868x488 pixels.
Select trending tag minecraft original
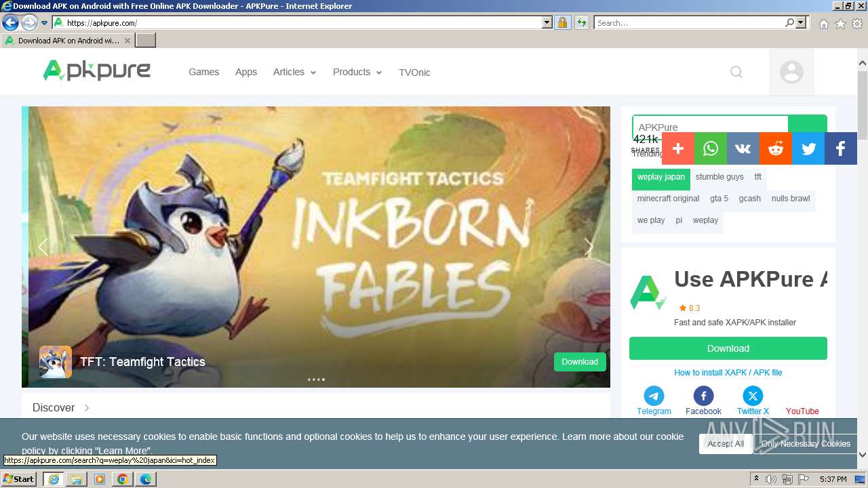(x=668, y=199)
